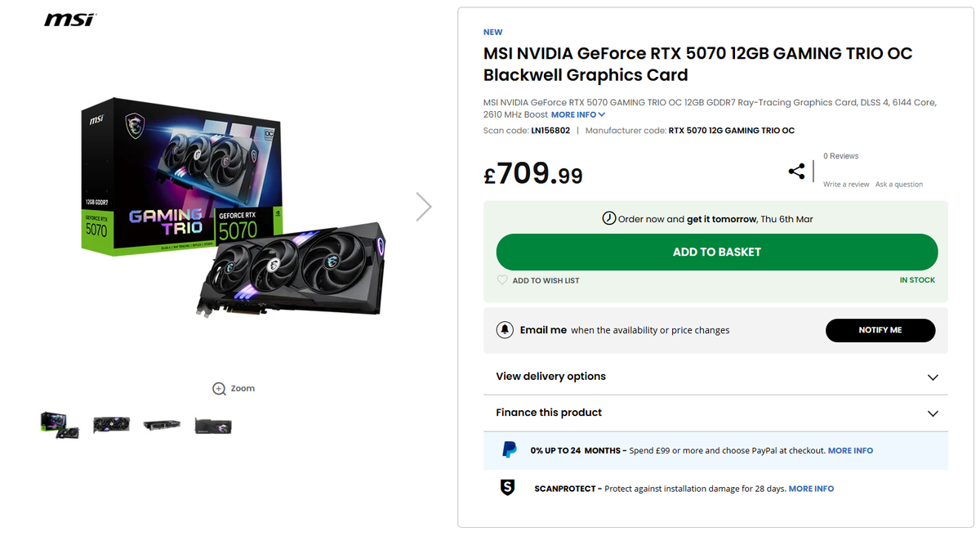This screenshot has width=980, height=536.
Task: Click the PayPal icon in finance banner
Action: coord(510,449)
